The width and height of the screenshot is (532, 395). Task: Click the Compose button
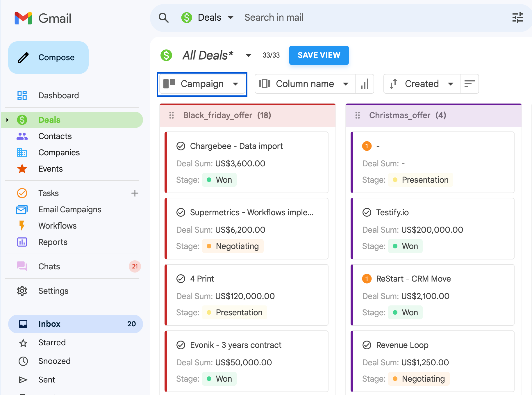(x=48, y=58)
